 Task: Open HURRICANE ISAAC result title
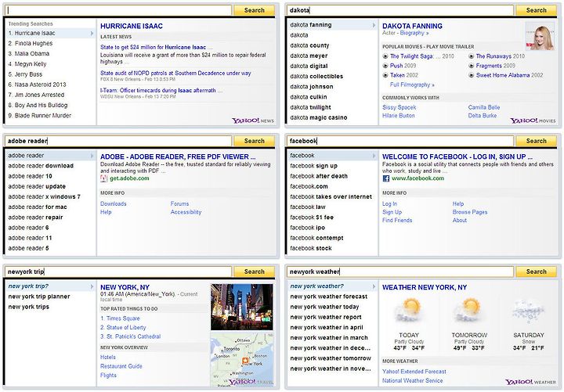point(132,26)
